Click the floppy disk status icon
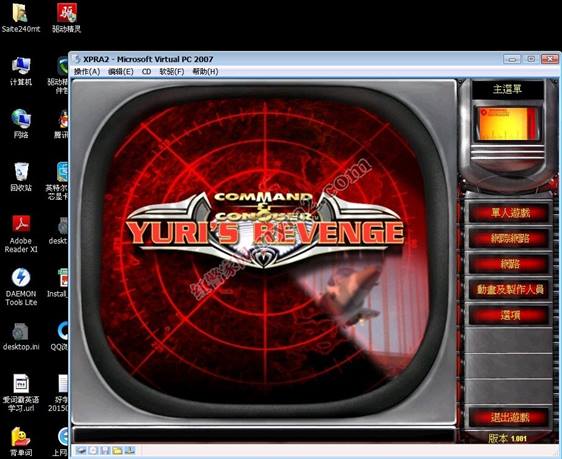This screenshot has width=562, height=459. point(105,450)
